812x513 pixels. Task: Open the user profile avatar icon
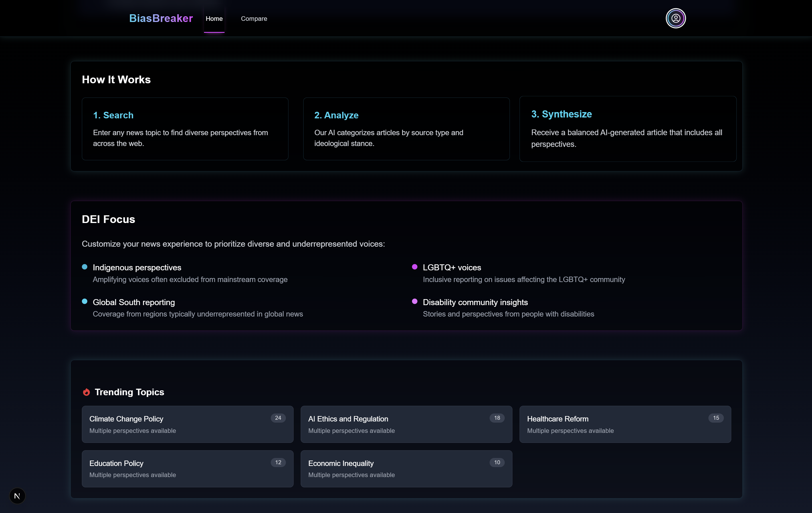[675, 18]
